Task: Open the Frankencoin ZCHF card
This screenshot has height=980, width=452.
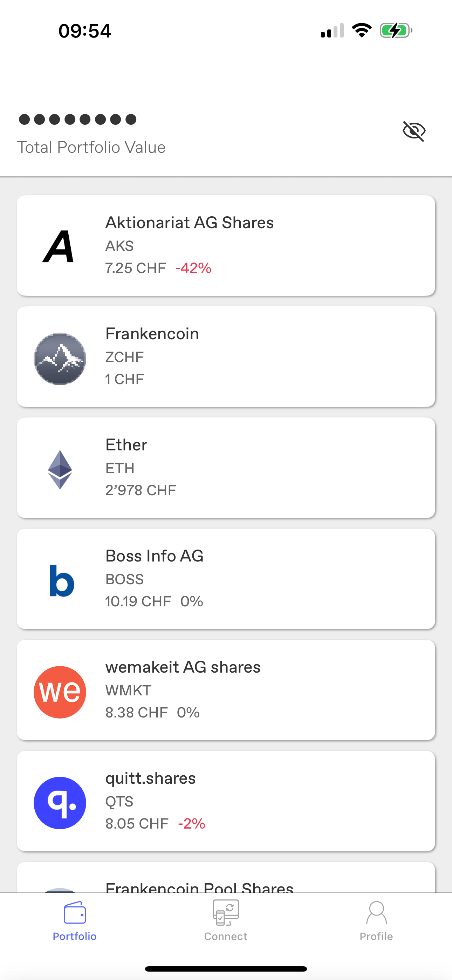Action: 226,356
